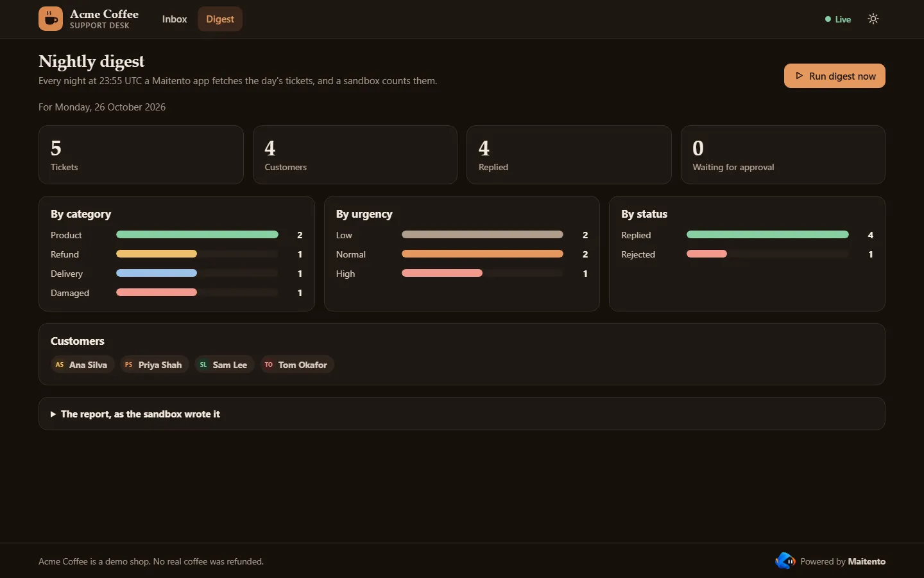Click the 5 Tickets stat card
Viewport: 924px width, 578px height.
tap(141, 155)
